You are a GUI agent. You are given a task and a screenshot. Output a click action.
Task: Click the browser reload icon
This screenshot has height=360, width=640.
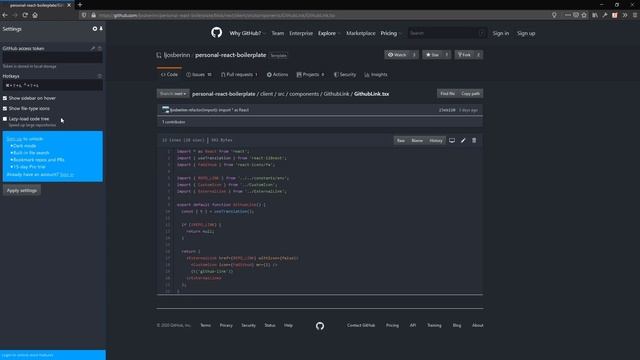25,15
